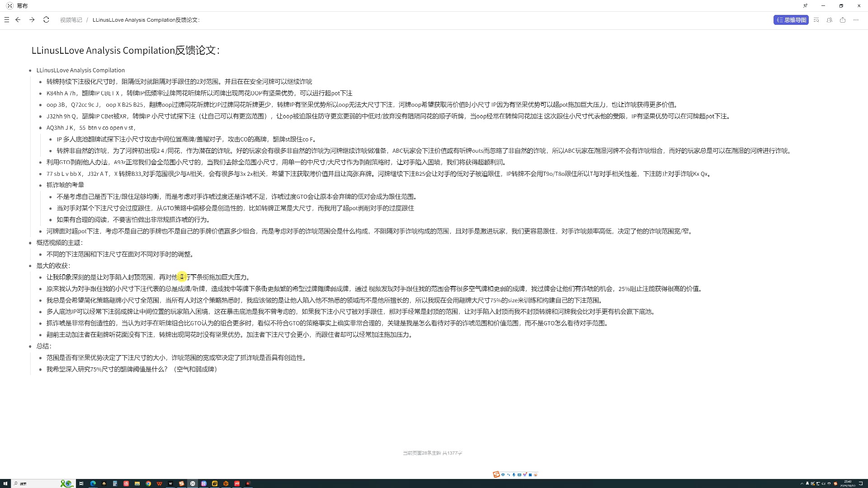
Task: Click the line starting 让我印象深刻的是
Action: pyautogui.click(x=149, y=277)
